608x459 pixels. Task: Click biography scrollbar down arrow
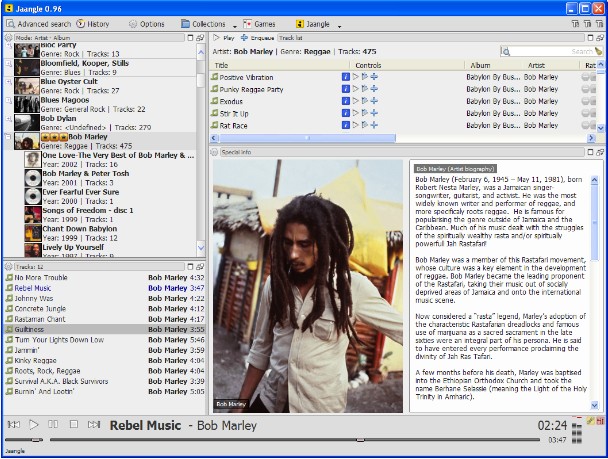point(594,406)
